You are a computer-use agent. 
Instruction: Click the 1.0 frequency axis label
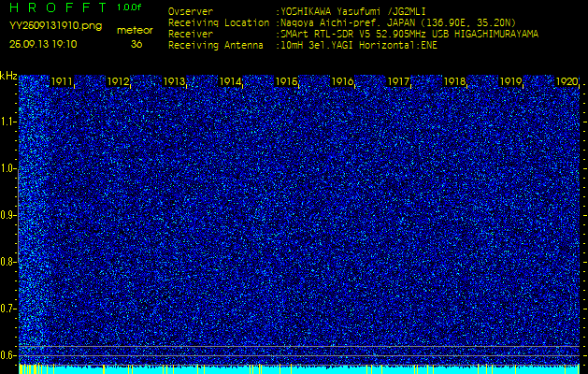click(7, 169)
